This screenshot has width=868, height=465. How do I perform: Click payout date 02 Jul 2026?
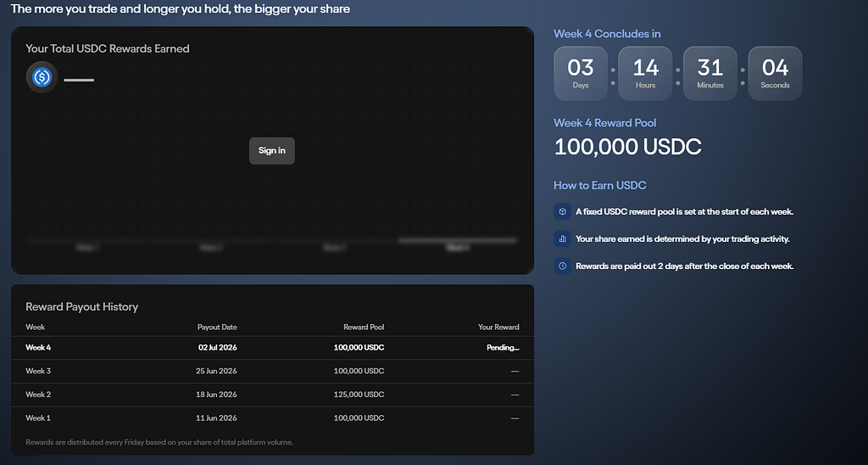(x=218, y=348)
